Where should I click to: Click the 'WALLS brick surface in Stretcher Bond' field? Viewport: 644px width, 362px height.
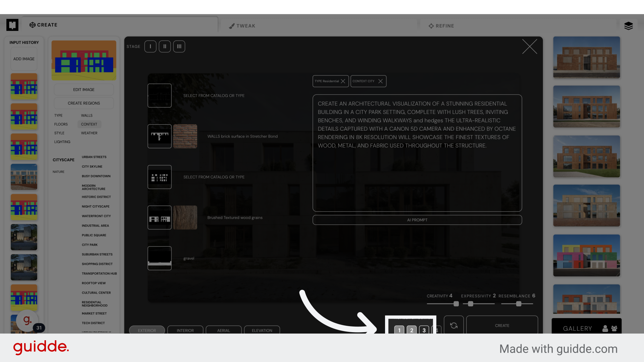coord(243,136)
